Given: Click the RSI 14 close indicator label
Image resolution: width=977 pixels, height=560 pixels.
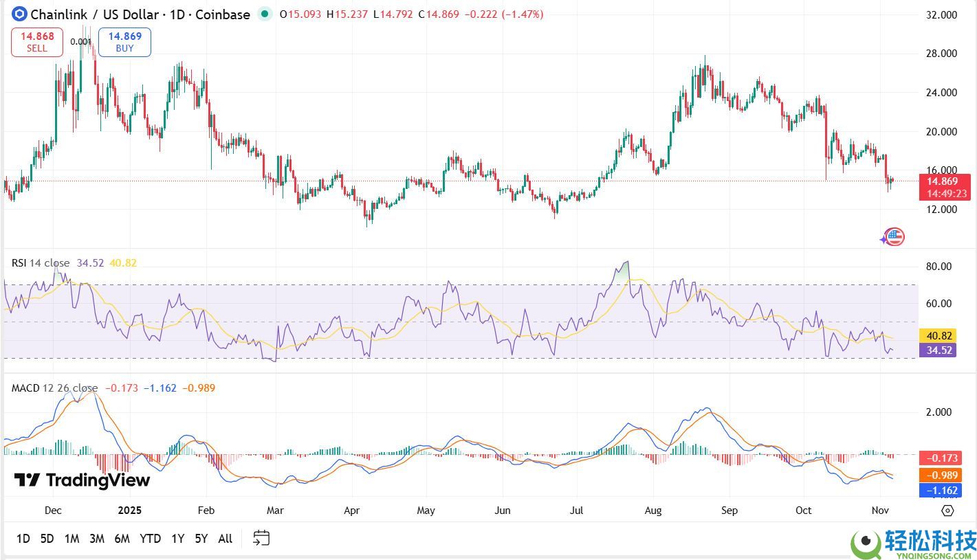Looking at the screenshot, I should point(41,263).
